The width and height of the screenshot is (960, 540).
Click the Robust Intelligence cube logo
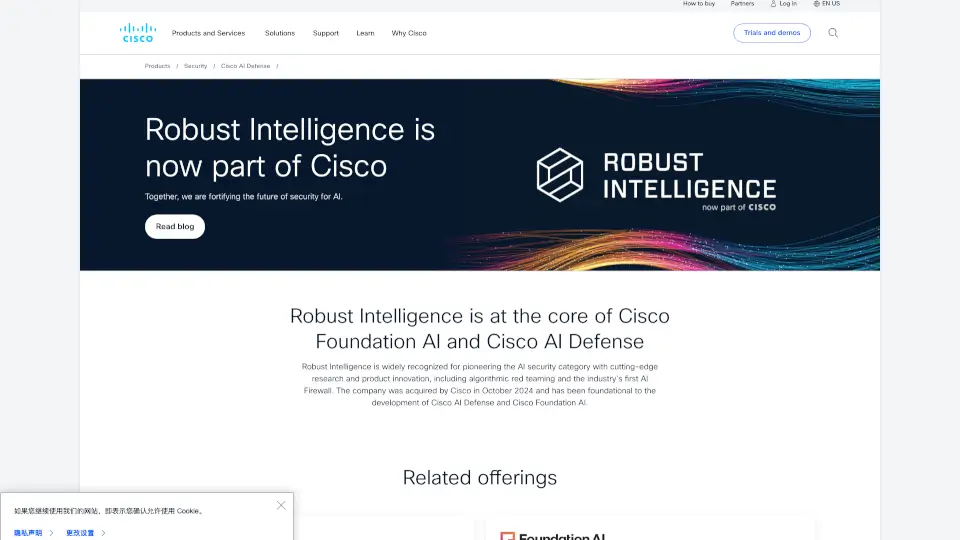pyautogui.click(x=560, y=175)
